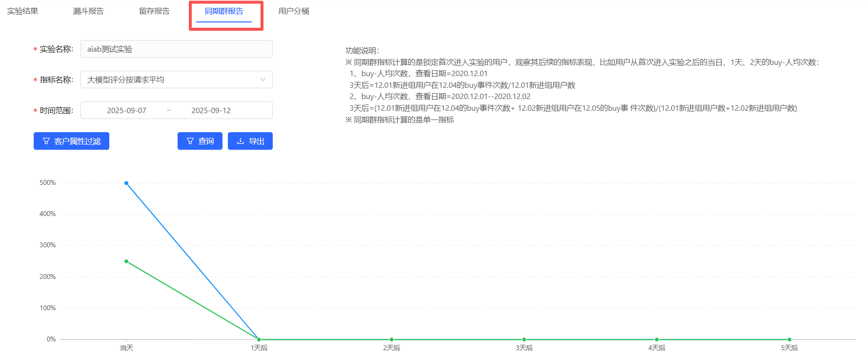Click the green point at 5天后
The height and width of the screenshot is (357, 868).
789,339
